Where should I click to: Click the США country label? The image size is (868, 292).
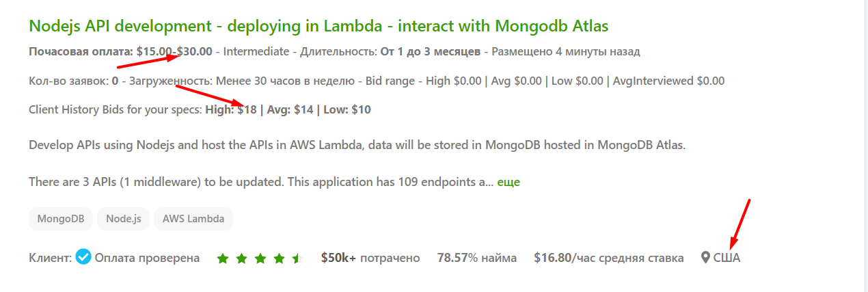(727, 258)
